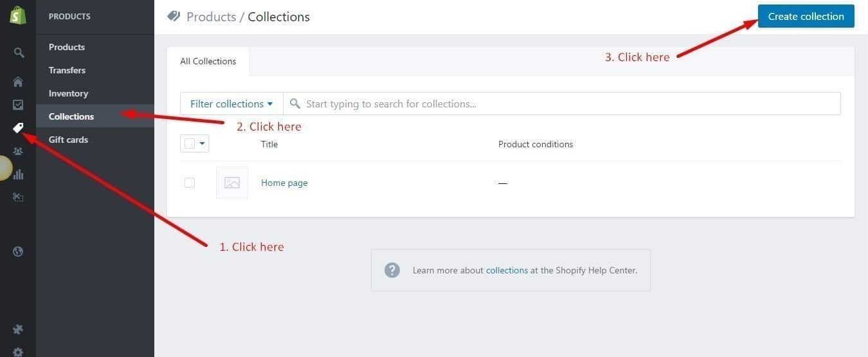This screenshot has width=868, height=357.
Task: Open the Online Store globe icon
Action: [x=18, y=252]
